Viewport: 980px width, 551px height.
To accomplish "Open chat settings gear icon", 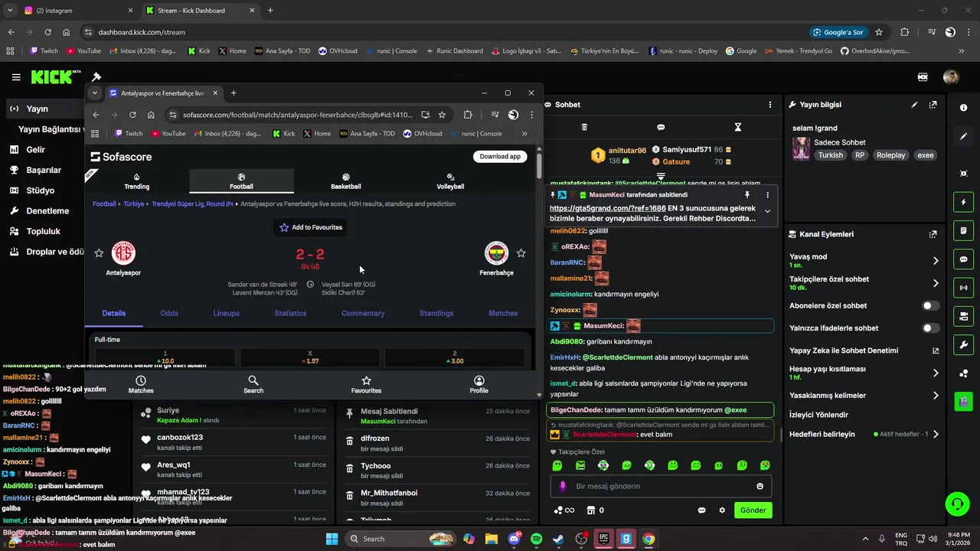I will pos(722,510).
